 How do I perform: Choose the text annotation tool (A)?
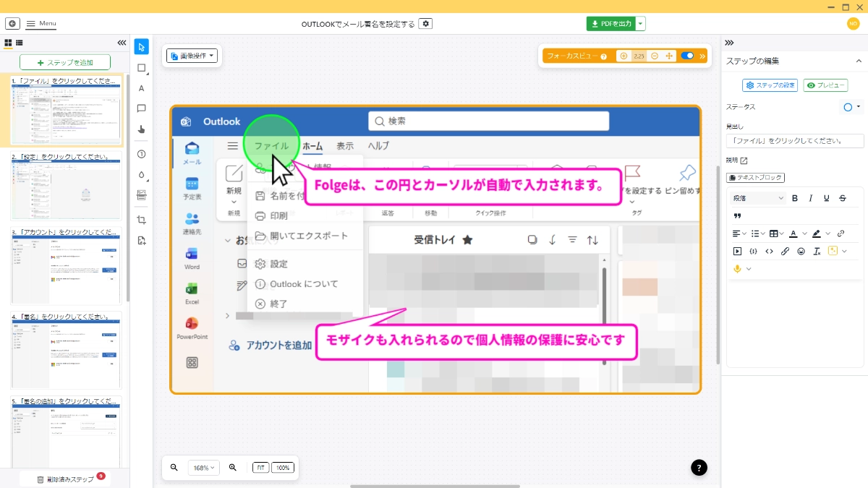pos(142,88)
